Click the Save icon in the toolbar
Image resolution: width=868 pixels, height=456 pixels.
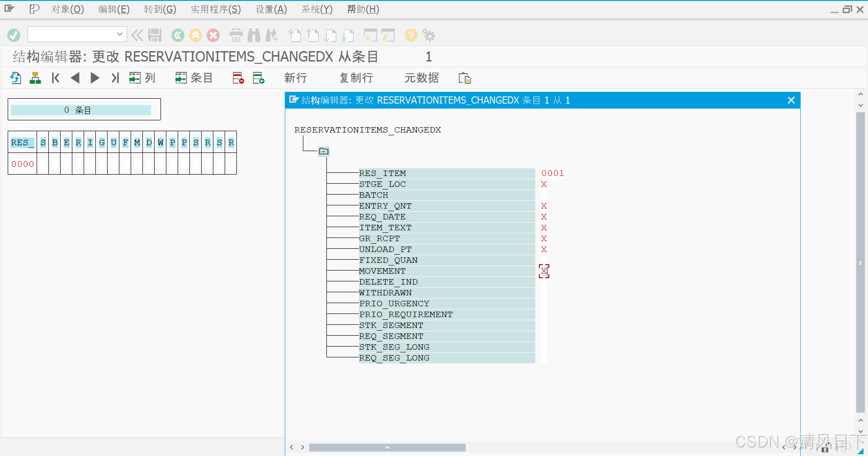[x=155, y=35]
